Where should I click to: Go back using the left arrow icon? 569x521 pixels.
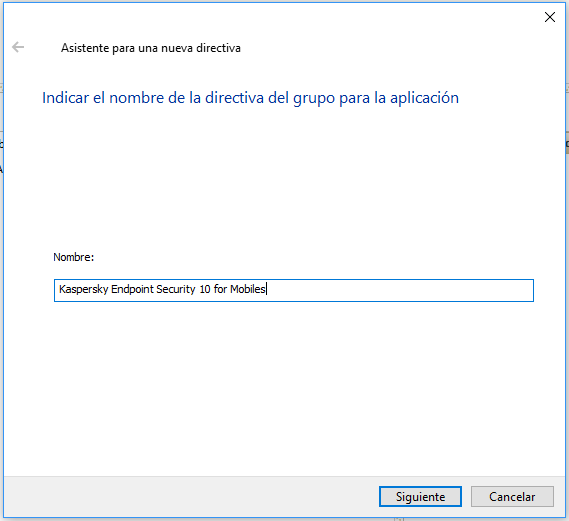[x=18, y=47]
